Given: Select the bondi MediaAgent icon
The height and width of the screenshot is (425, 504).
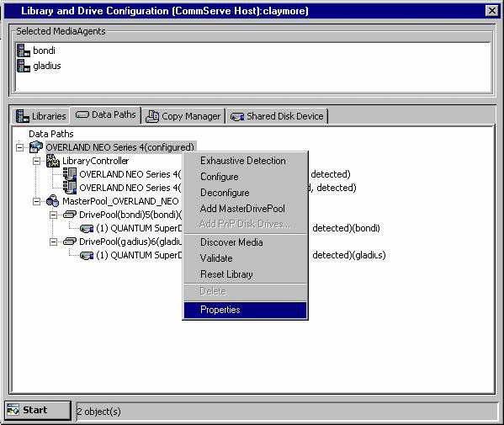Looking at the screenshot, I should click(x=24, y=50).
